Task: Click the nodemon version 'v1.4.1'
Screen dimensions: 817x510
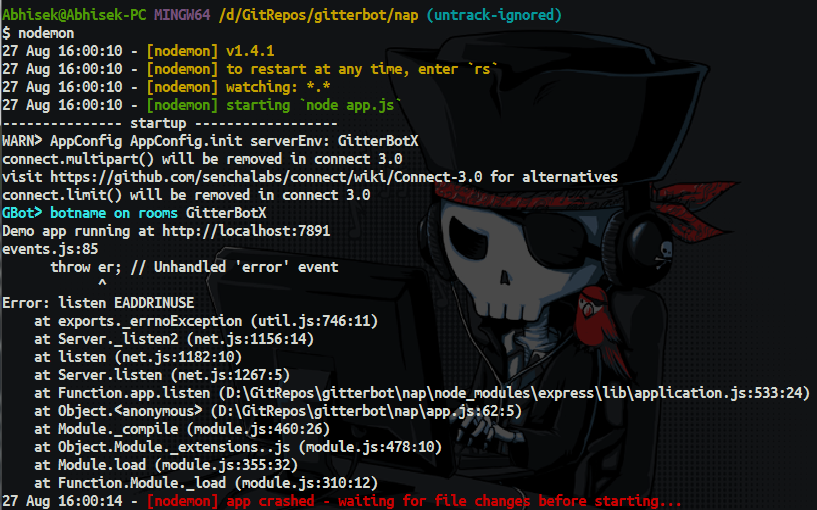Action: [250, 51]
